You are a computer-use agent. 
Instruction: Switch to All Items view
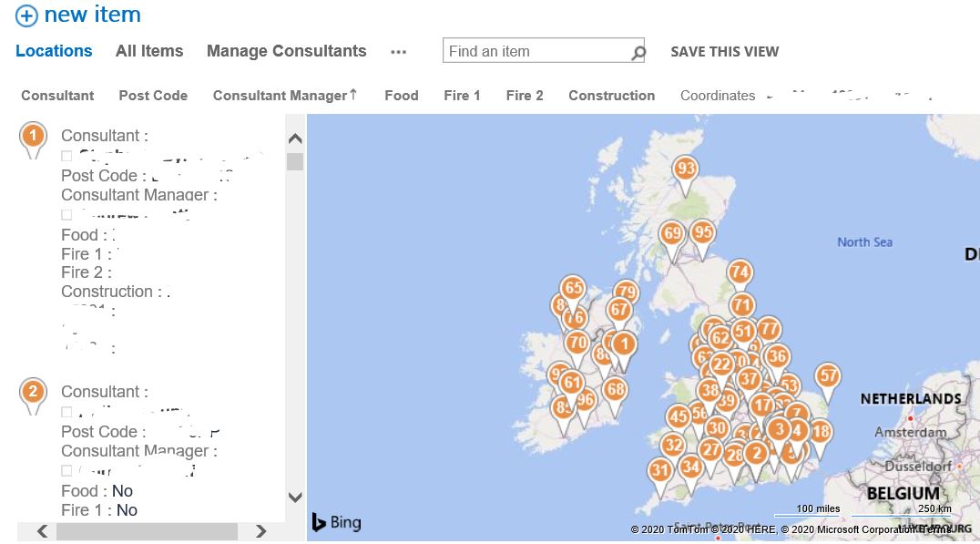pos(149,51)
